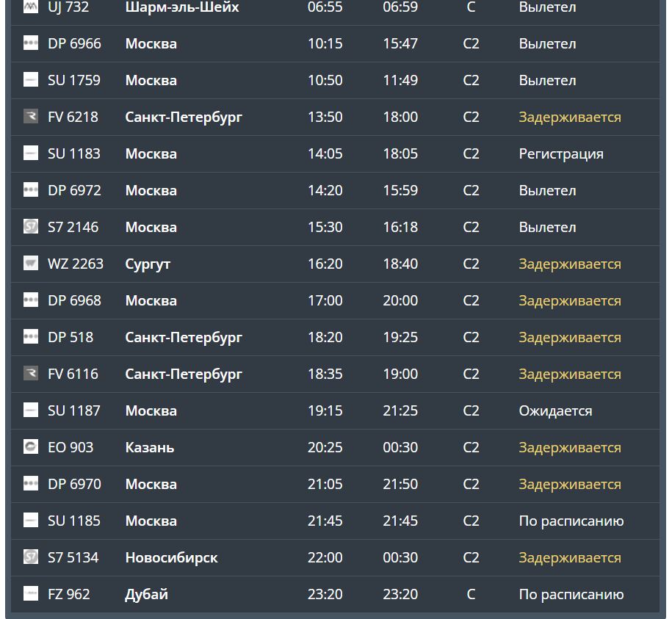Screen dimensions: 672x619
Task: Click the airline logo next to WZ 2263
Action: point(30,264)
